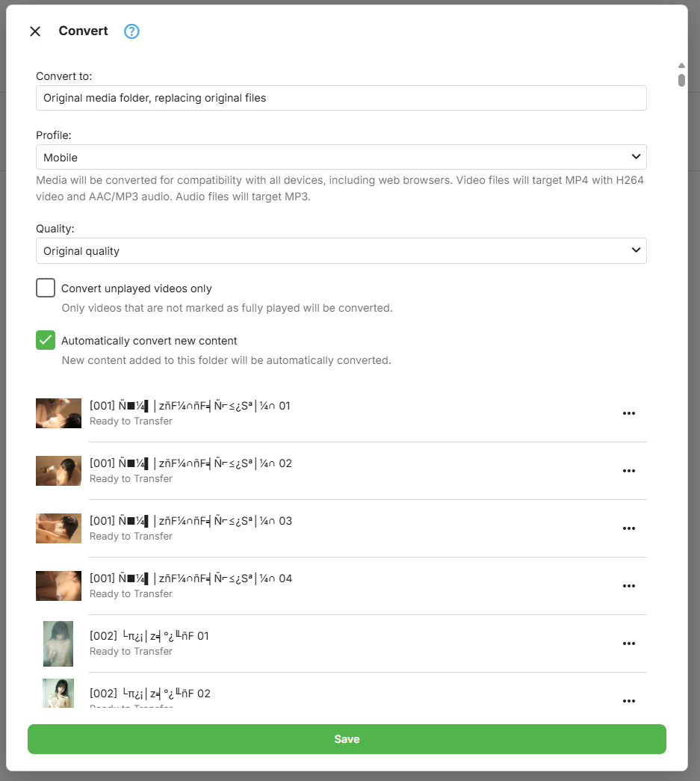The width and height of the screenshot is (700, 781).
Task: Select thumbnail of item [001] 01
Action: (58, 413)
